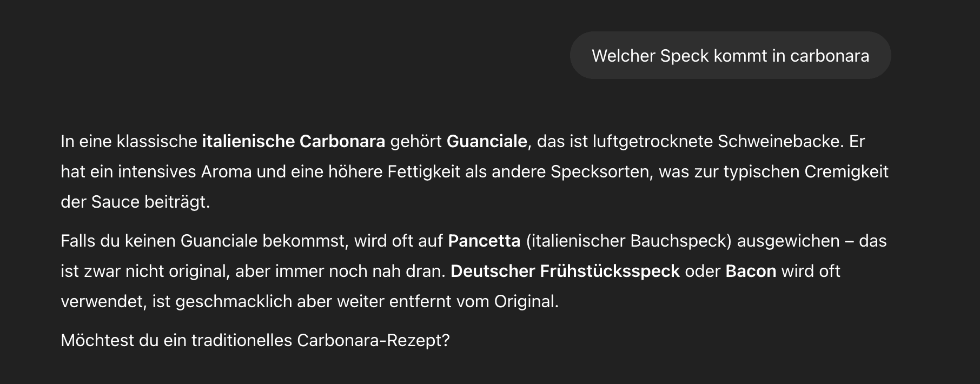Click the line 'der Sauce beiträgt.'

(x=135, y=202)
